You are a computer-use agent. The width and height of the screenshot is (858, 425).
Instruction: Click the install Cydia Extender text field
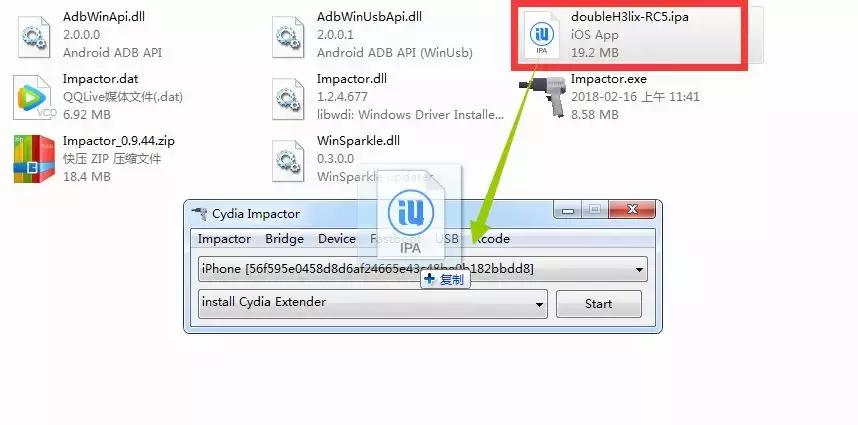(x=373, y=304)
